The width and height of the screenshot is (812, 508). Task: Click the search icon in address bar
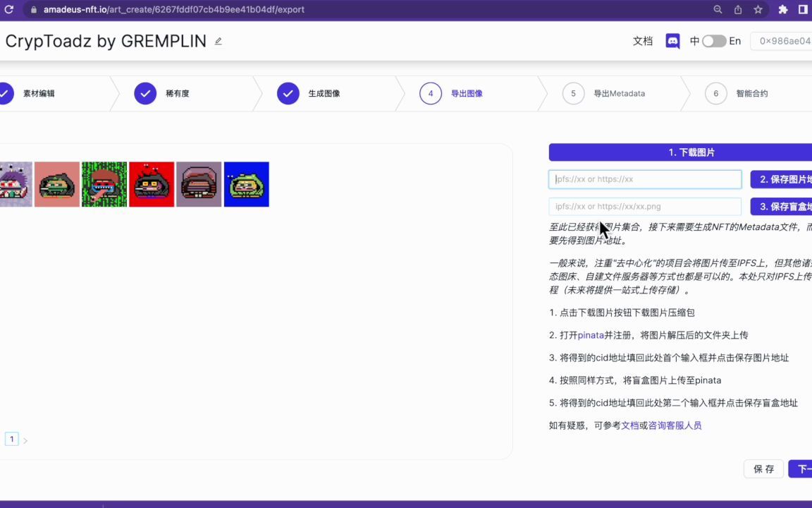[718, 9]
